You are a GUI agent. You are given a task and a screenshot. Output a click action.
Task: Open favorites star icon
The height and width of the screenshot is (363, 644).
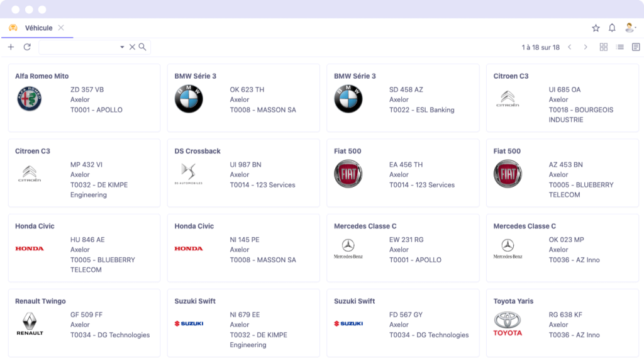click(596, 28)
